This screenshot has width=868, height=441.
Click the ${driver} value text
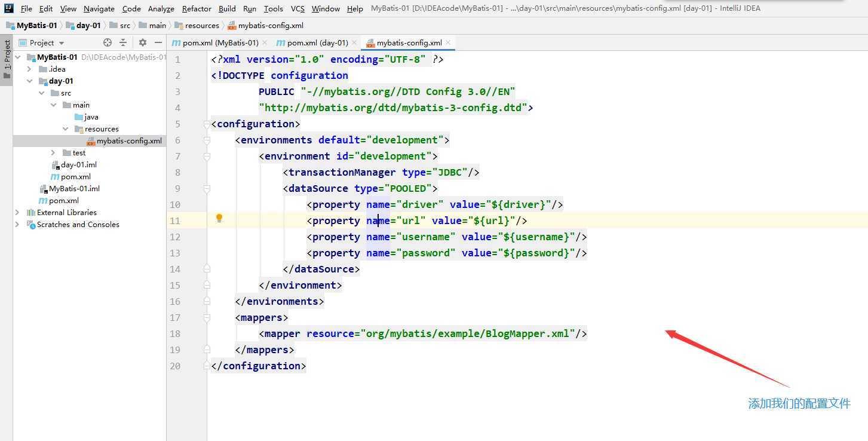click(519, 204)
